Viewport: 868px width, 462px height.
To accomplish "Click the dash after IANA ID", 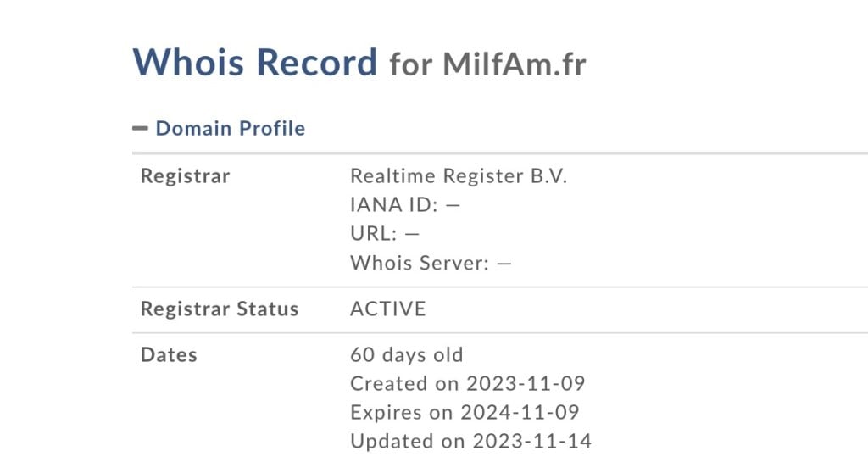I will point(453,205).
